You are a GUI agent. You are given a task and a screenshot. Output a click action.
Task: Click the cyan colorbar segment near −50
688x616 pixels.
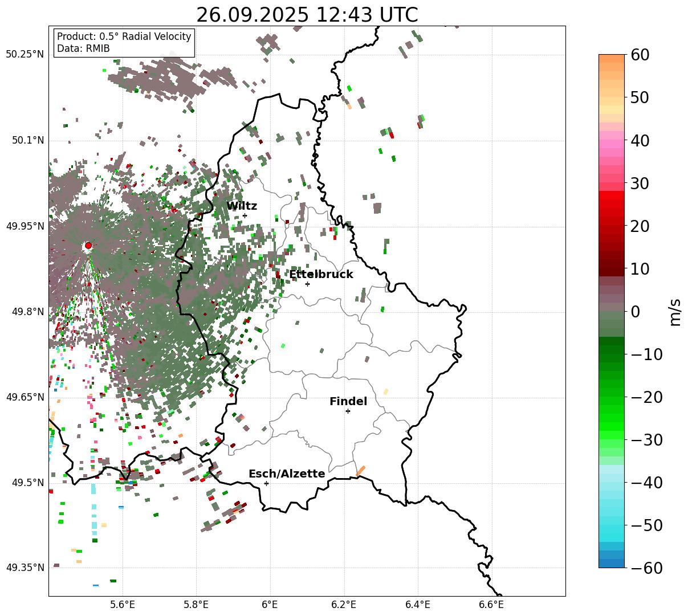click(x=612, y=525)
